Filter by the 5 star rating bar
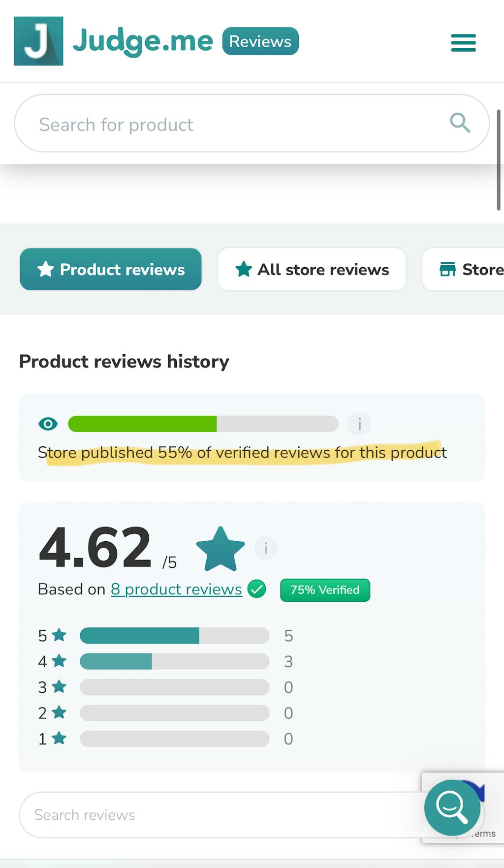The height and width of the screenshot is (868, 504). pyautogui.click(x=174, y=636)
